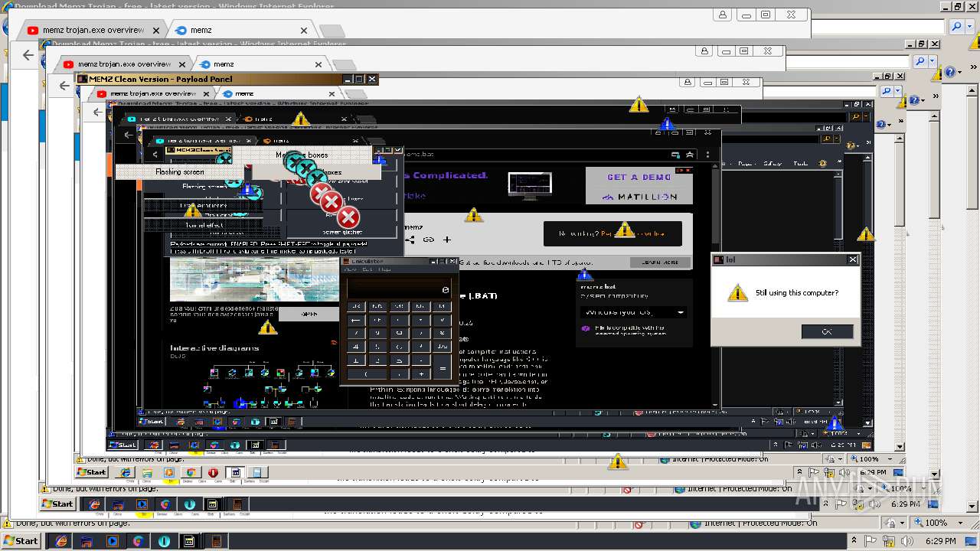Click Start button on second-from-bottom taskbar
The height and width of the screenshot is (551, 980).
[57, 504]
